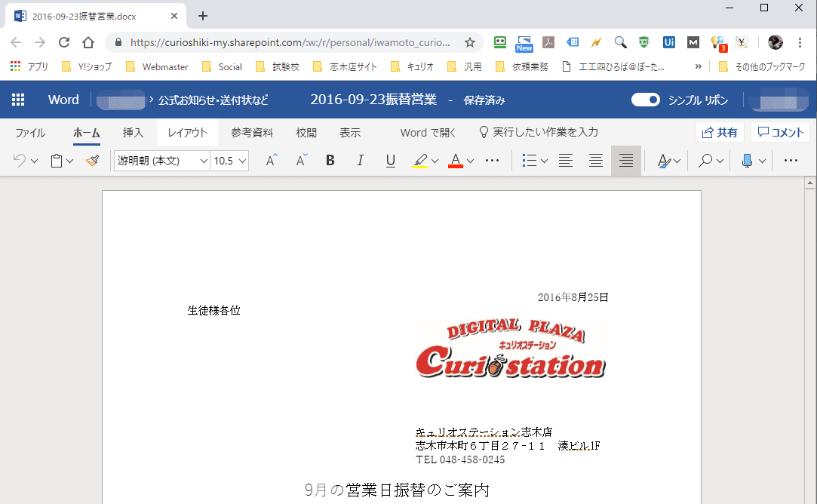Center align the paragraph
The image size is (817, 504).
[x=595, y=161]
